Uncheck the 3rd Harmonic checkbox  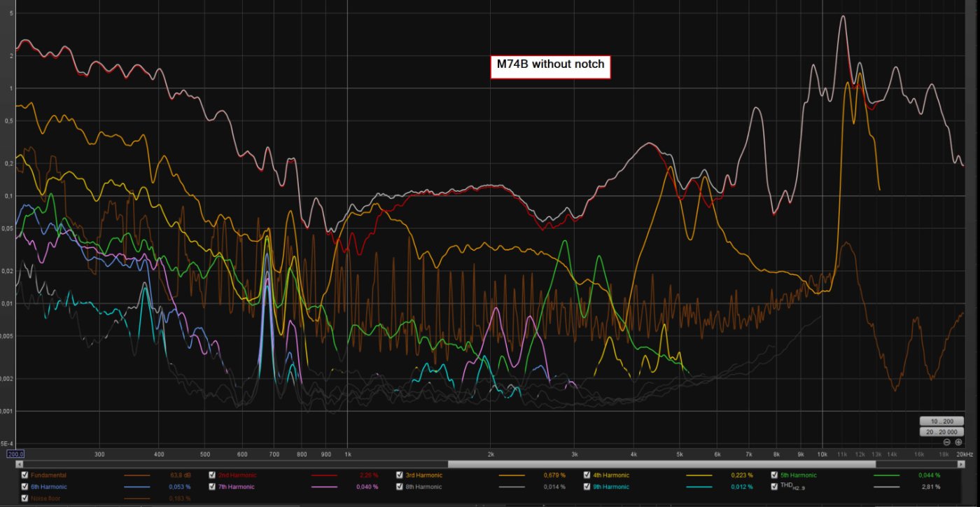(x=400, y=475)
